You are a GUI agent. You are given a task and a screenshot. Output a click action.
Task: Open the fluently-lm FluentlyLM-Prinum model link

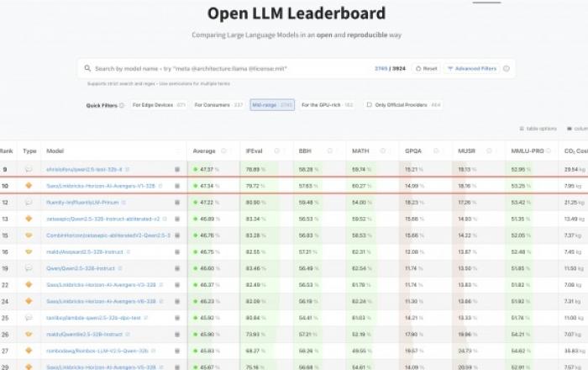82,203
